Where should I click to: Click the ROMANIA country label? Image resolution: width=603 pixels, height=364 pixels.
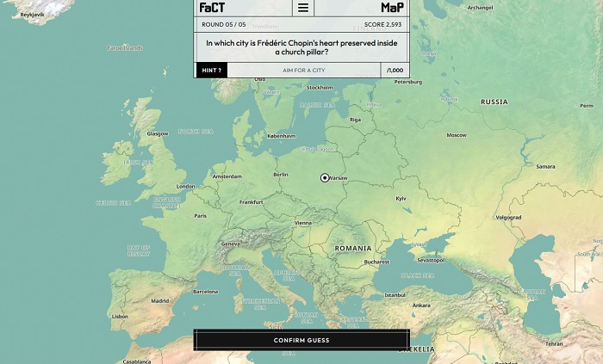coord(353,249)
